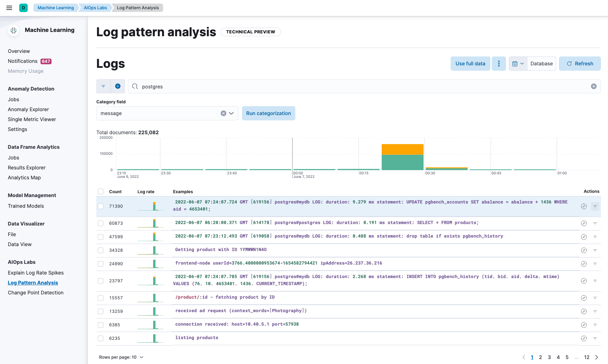608x364 pixels.
Task: Click the add filter plus icon
Action: coord(118,86)
